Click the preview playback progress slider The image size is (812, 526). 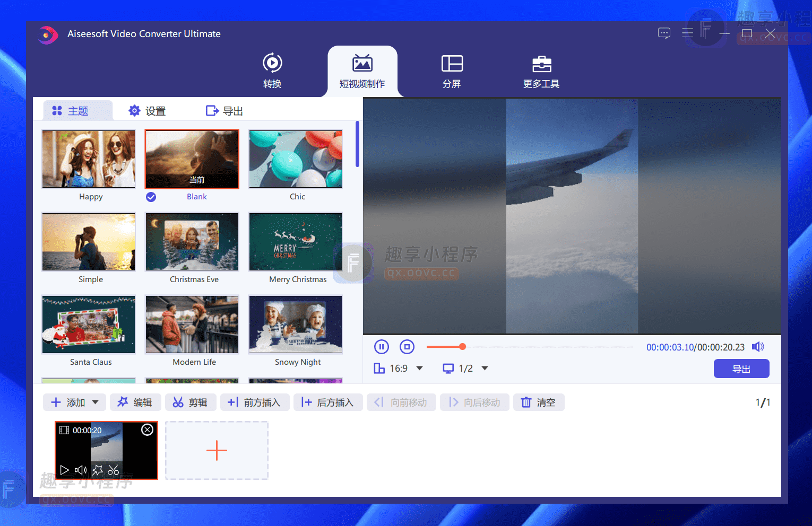click(x=530, y=347)
